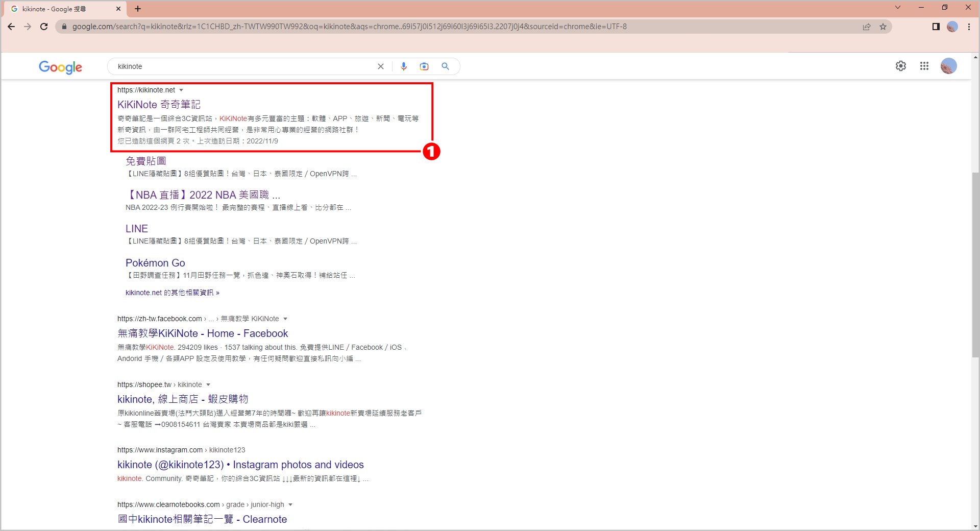Open Google account avatar
980x531 pixels.
(949, 66)
